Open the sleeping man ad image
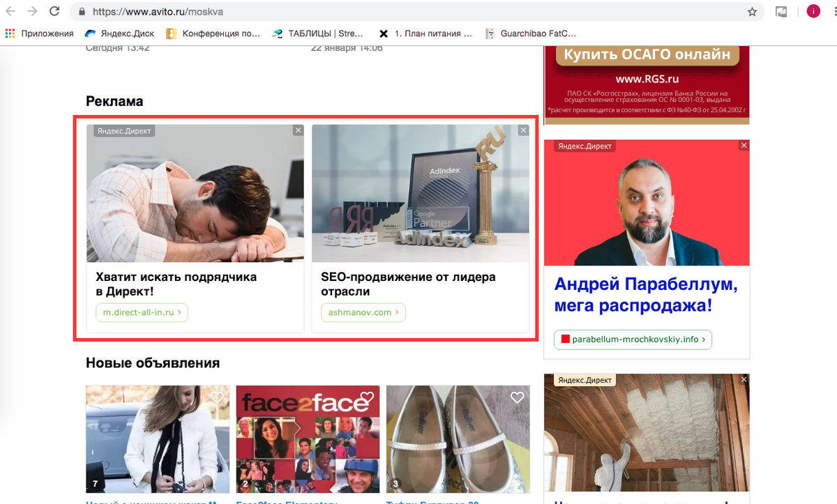The height and width of the screenshot is (504, 837). [195, 193]
